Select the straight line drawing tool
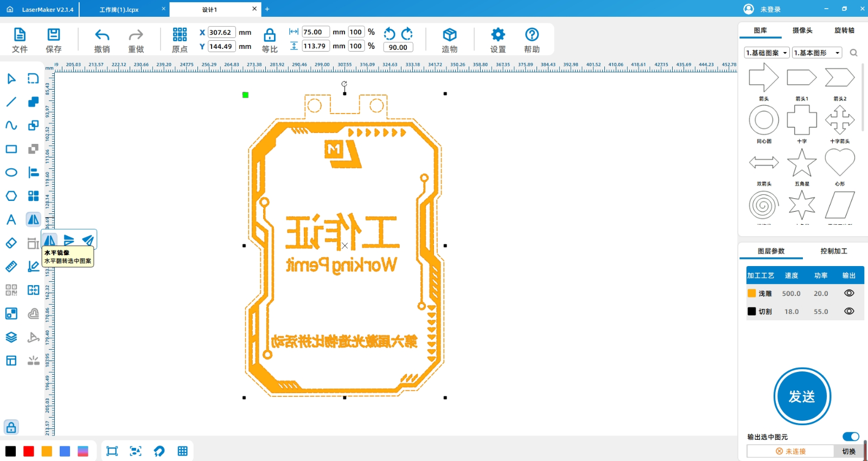868x461 pixels. pyautogui.click(x=11, y=102)
